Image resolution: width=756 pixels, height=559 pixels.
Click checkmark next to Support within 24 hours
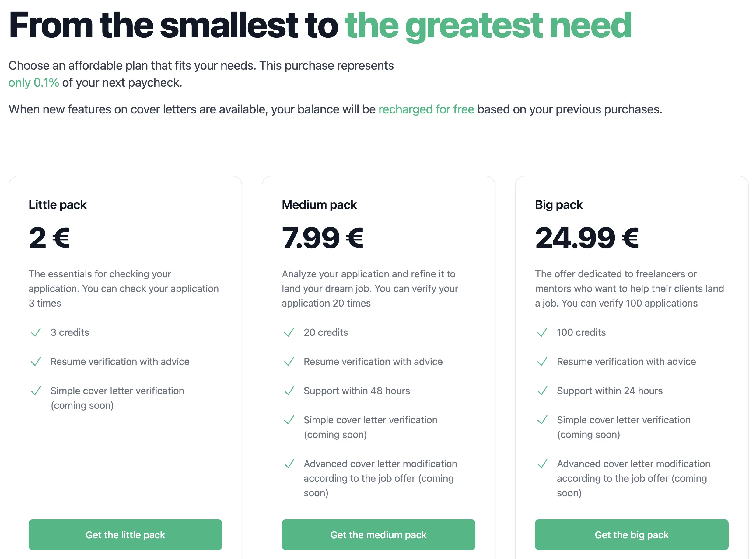tap(542, 391)
